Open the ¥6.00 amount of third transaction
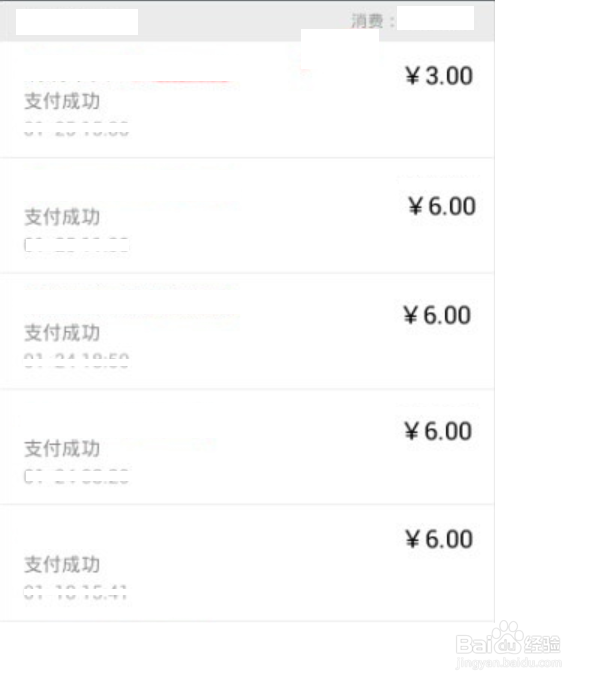 point(437,315)
